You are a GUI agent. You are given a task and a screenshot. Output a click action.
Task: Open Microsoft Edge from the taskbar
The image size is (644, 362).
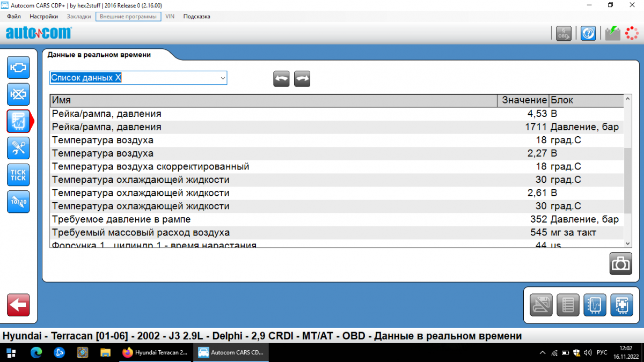pos(36,352)
